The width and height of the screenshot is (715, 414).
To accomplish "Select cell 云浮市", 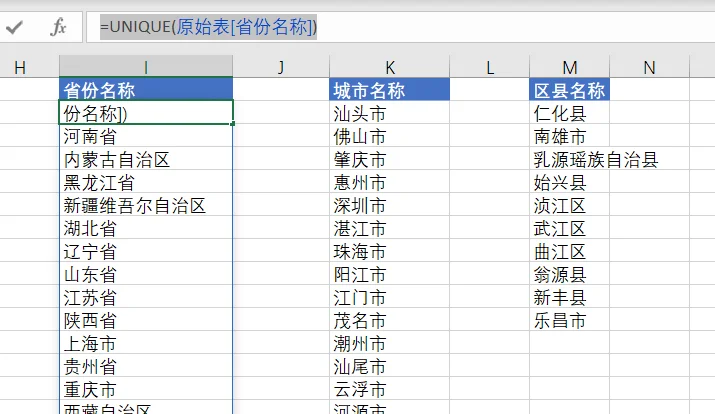I will pos(389,388).
